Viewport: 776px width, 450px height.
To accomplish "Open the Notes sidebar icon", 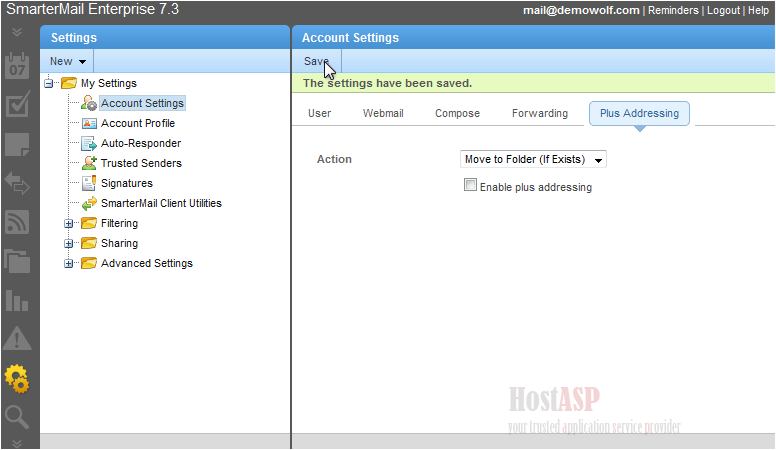I will (x=17, y=145).
